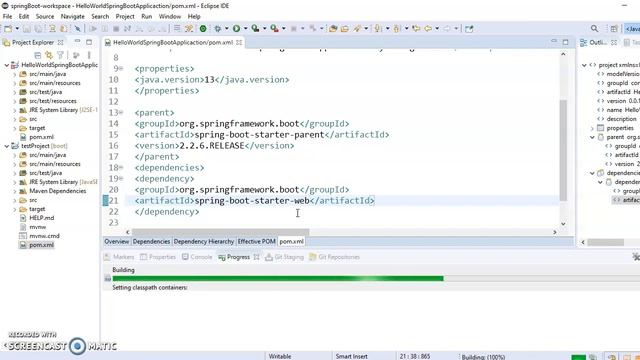The width and height of the screenshot is (640, 360).
Task: Open the Debug icon dropdown arrow
Action: (x=227, y=29)
